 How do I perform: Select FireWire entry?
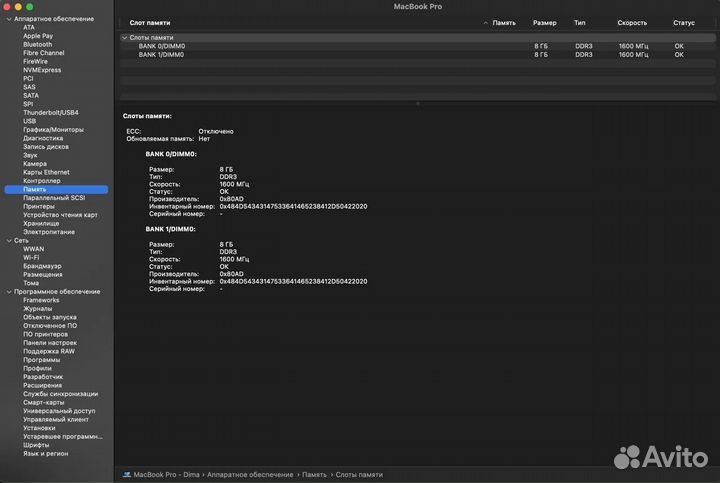pos(35,62)
